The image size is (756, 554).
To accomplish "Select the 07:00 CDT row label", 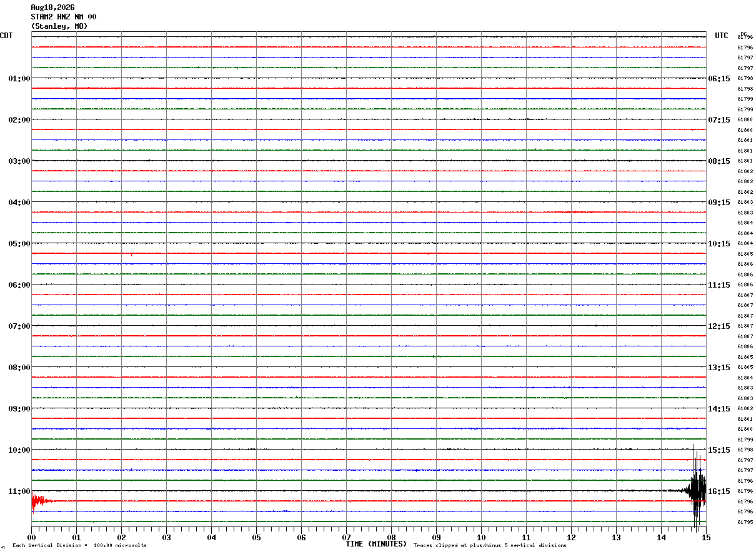I will point(19,326).
